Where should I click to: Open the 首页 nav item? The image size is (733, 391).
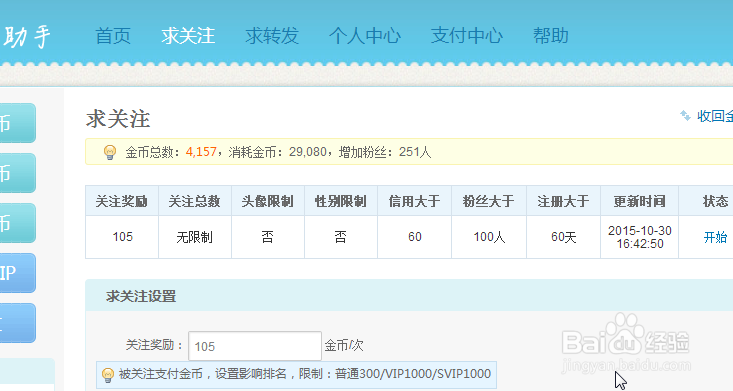tap(113, 36)
